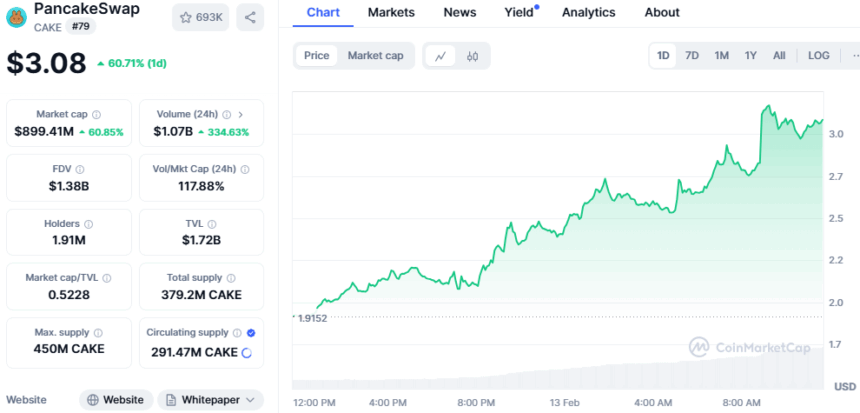Screen dimensions: 860x413
Task: Click the 8:00 PM time axis label
Action: coord(477,403)
